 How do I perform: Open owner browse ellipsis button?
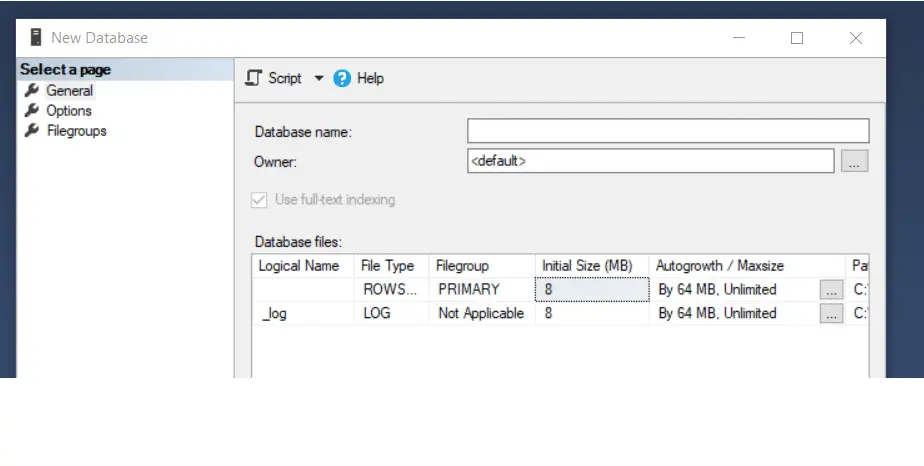pyautogui.click(x=854, y=161)
